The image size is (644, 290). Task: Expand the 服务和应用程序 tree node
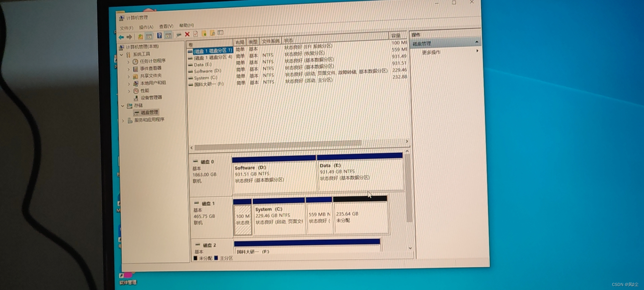[123, 120]
